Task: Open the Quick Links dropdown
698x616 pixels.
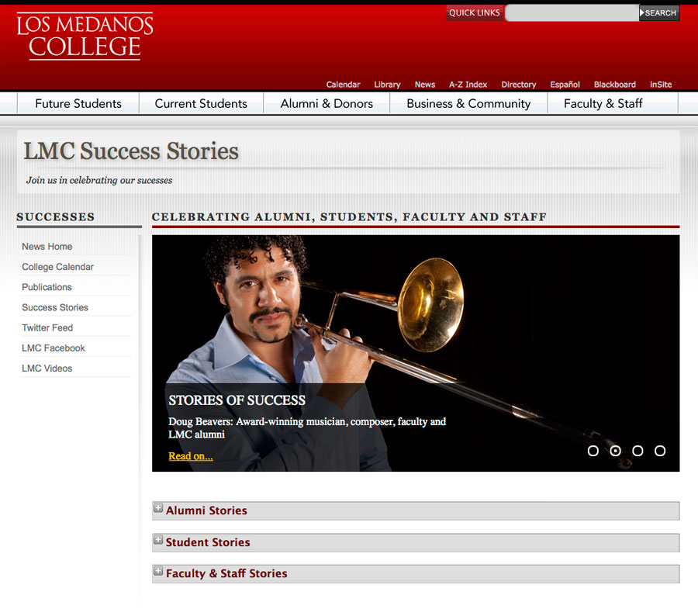Action: [475, 13]
